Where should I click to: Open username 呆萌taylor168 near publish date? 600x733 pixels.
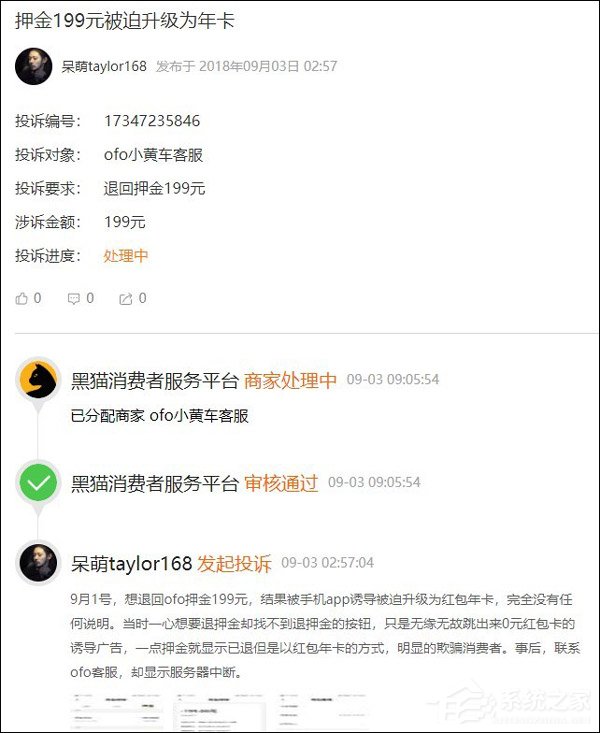pos(104,66)
